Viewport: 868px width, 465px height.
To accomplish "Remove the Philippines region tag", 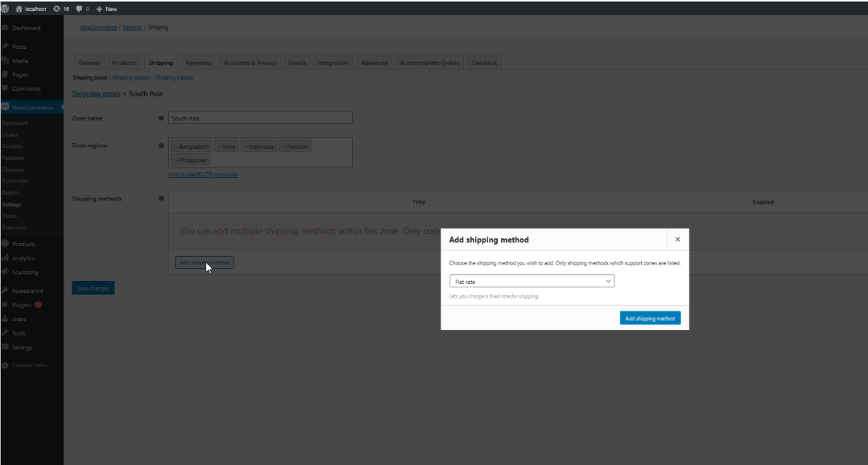I will point(176,160).
